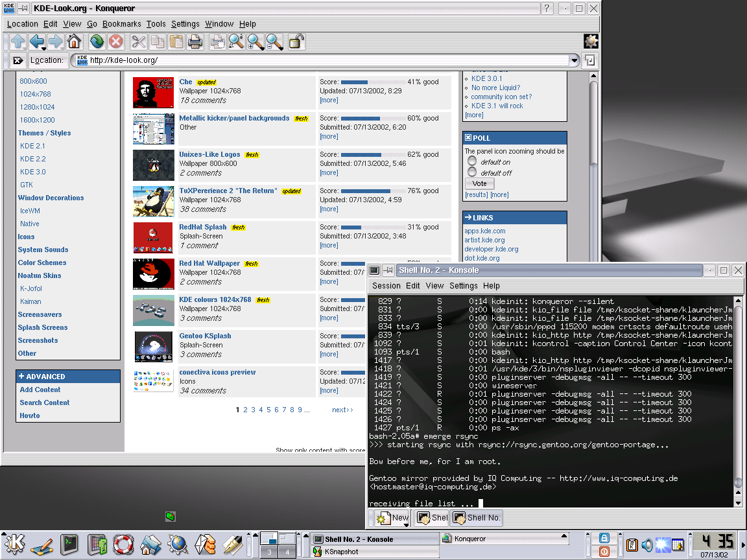
Task: Zoom out with the magnifier minus icon
Action: [x=274, y=42]
